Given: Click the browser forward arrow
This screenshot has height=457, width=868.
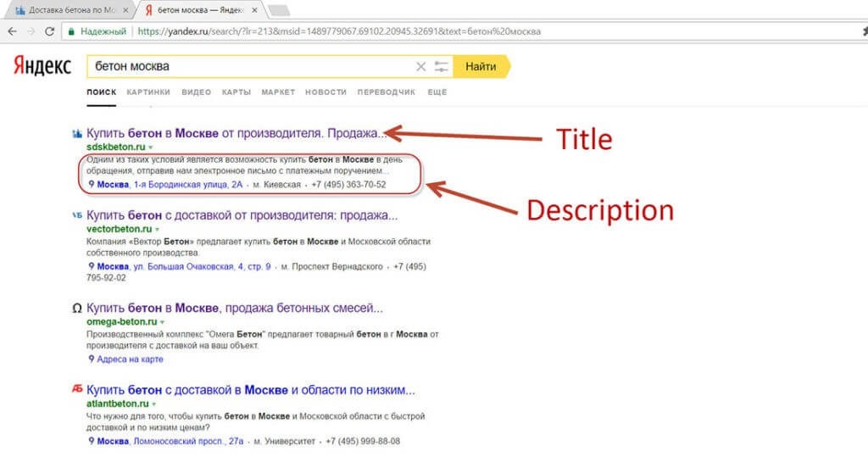Looking at the screenshot, I should coord(31,31).
